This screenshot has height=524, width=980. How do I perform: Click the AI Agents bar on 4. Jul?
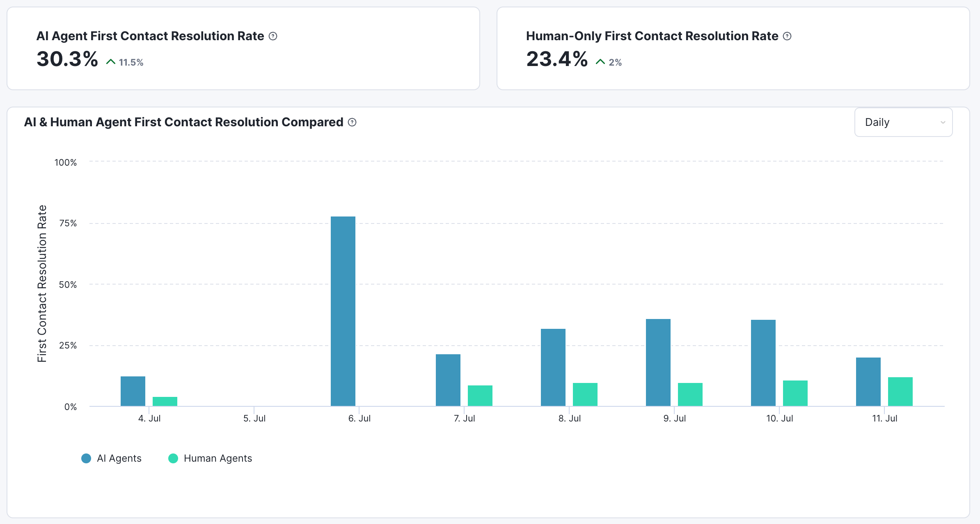133,391
